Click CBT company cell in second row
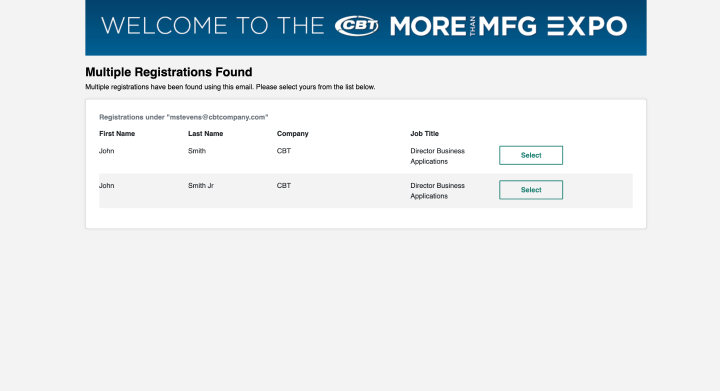 (x=284, y=185)
